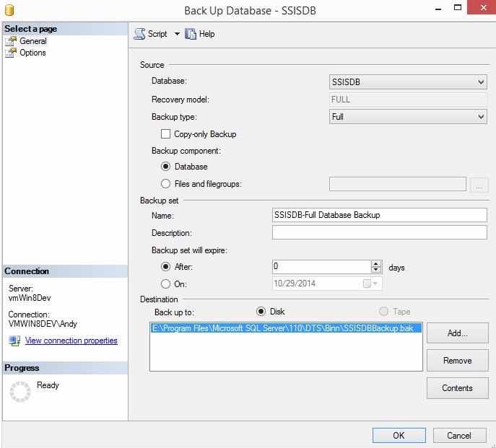
Task: Click the Files and filegroups text box
Action: 398,184
